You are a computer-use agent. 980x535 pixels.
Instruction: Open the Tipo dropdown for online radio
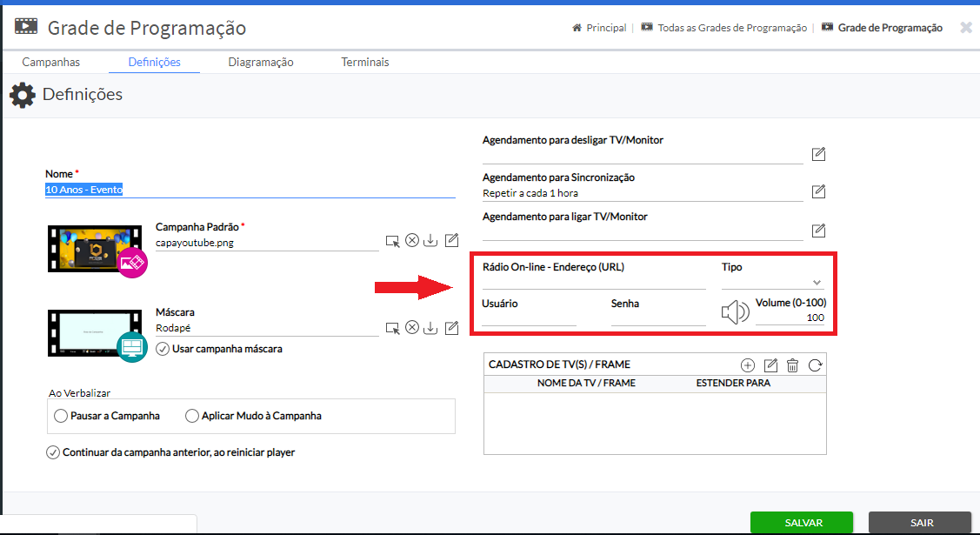point(772,282)
